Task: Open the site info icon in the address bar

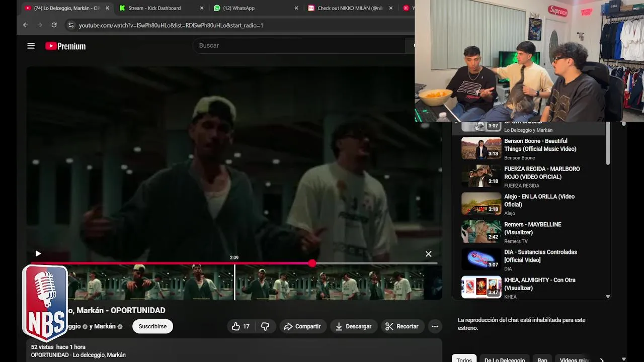Action: tap(71, 25)
